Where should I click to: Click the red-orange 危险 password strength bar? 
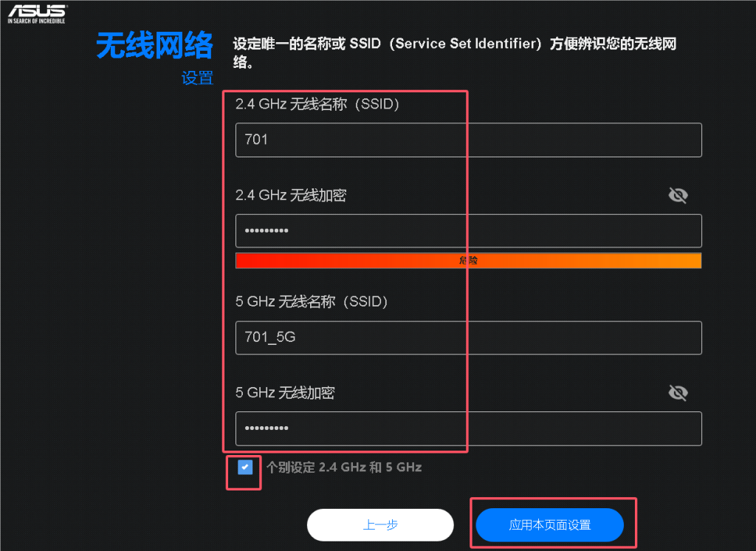tap(468, 261)
